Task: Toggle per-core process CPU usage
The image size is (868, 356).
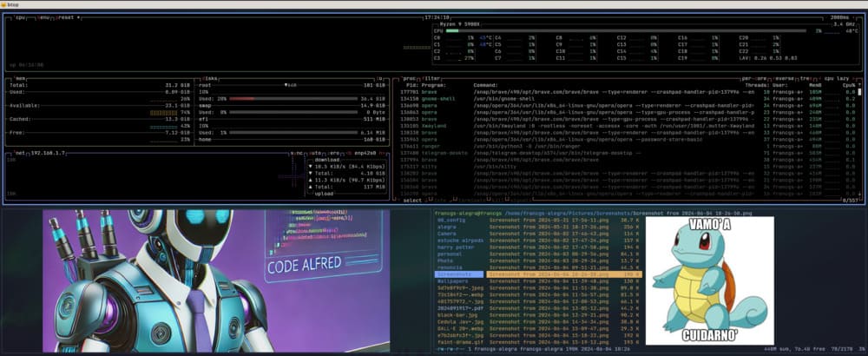Action: coord(755,78)
